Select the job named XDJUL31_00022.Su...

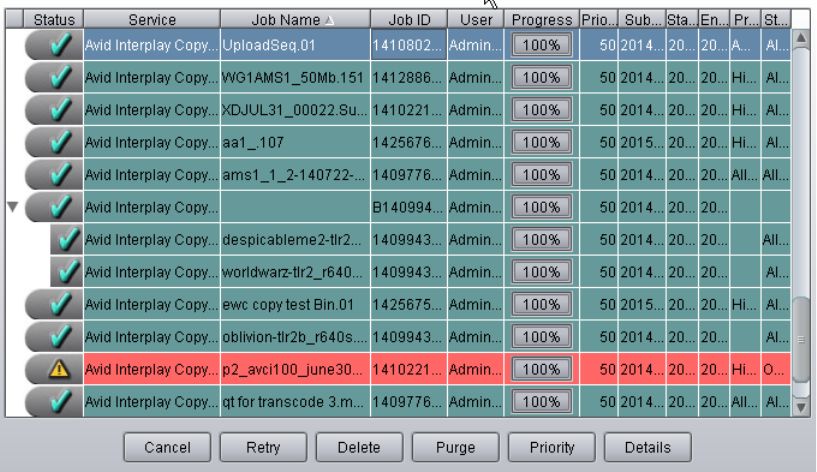pyautogui.click(x=295, y=110)
